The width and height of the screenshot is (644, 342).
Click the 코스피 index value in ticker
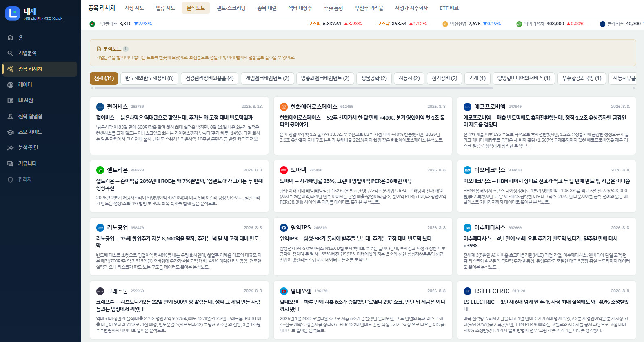[x=332, y=24]
